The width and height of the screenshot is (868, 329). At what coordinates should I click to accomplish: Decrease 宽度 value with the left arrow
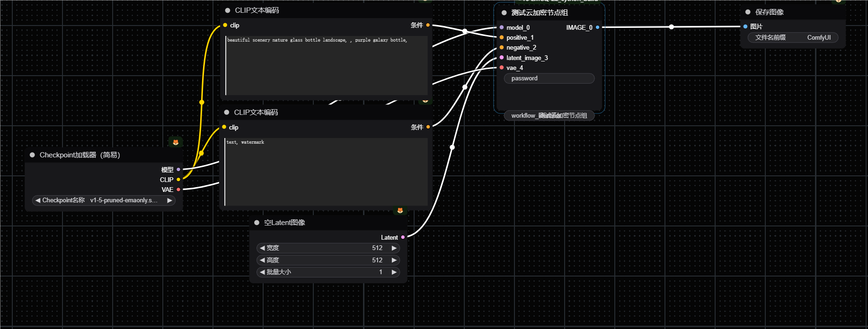(x=262, y=248)
